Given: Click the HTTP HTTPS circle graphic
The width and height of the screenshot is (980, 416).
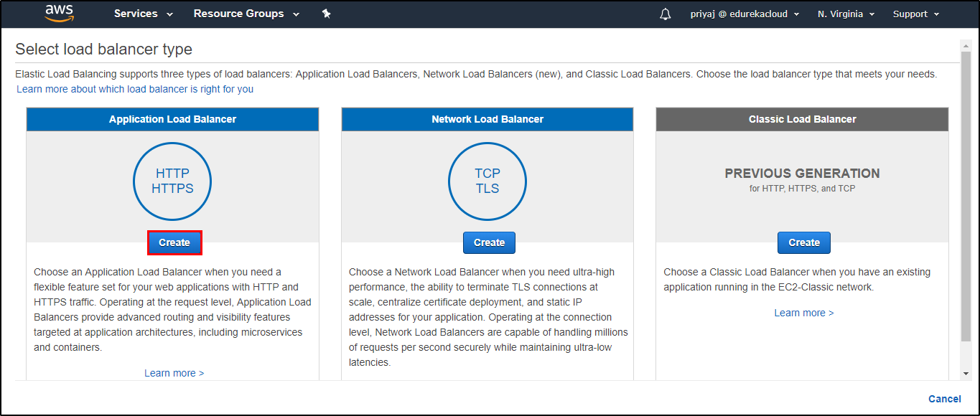Looking at the screenshot, I should click(x=172, y=181).
